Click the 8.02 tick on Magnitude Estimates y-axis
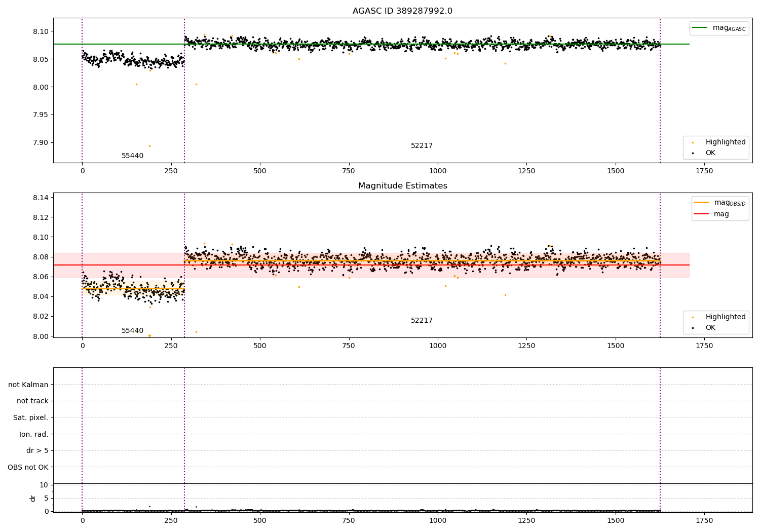 pos(41,317)
